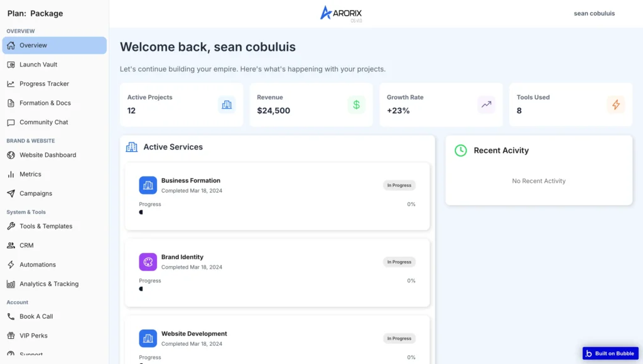Click the Business Formation blue service icon

point(148,185)
